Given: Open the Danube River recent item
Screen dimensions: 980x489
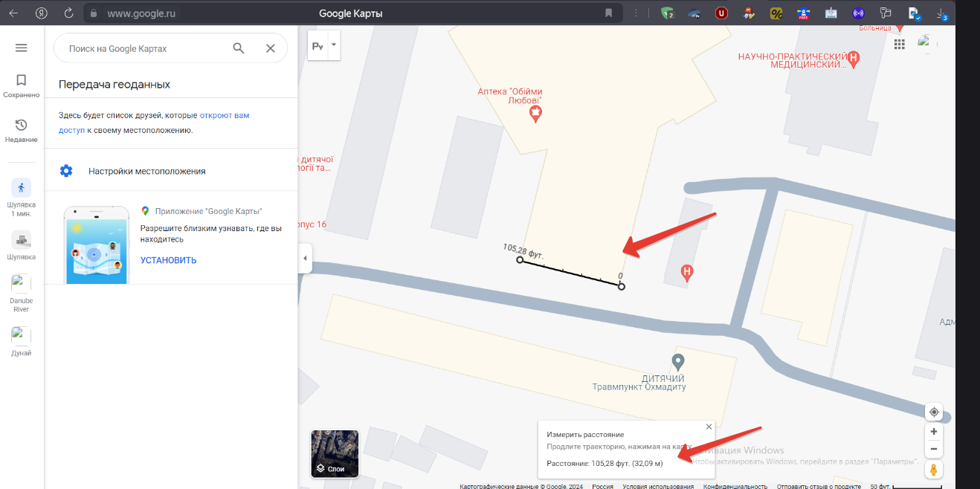Looking at the screenshot, I should point(22,294).
